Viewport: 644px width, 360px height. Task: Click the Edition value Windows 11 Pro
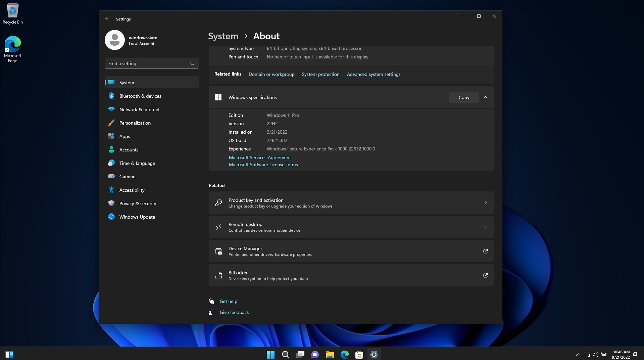click(283, 115)
